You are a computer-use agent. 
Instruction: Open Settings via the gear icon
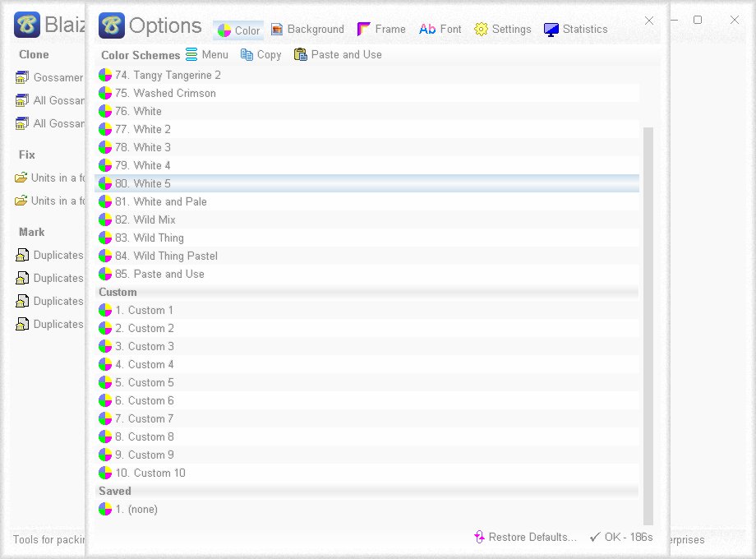[481, 30]
